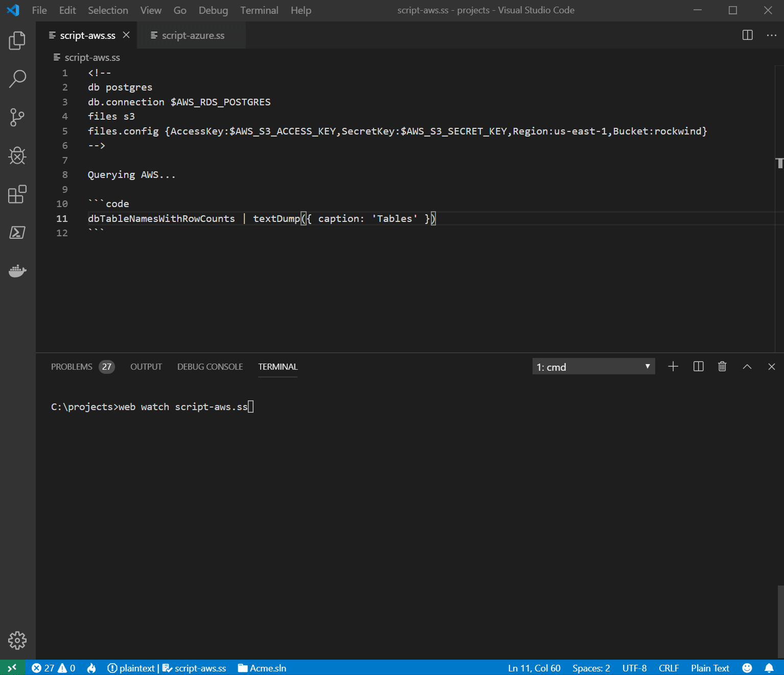The width and height of the screenshot is (784, 675).
Task: Click the 'files s3' line
Action: click(111, 116)
